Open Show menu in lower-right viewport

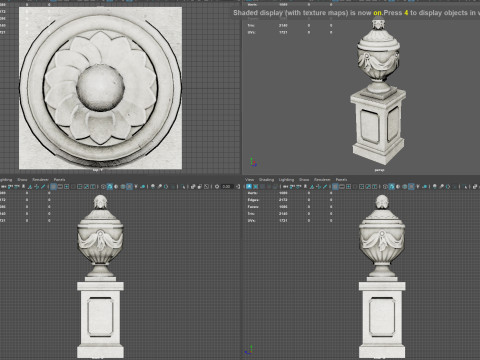tap(304, 179)
